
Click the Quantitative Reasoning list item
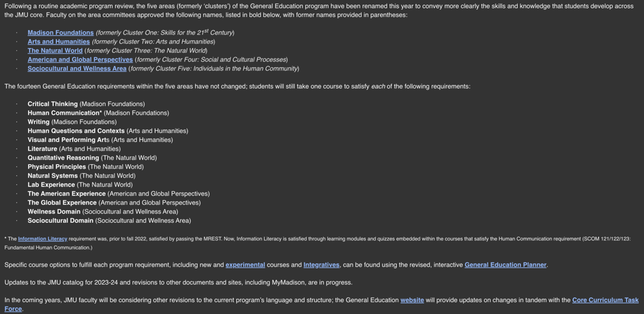point(63,158)
